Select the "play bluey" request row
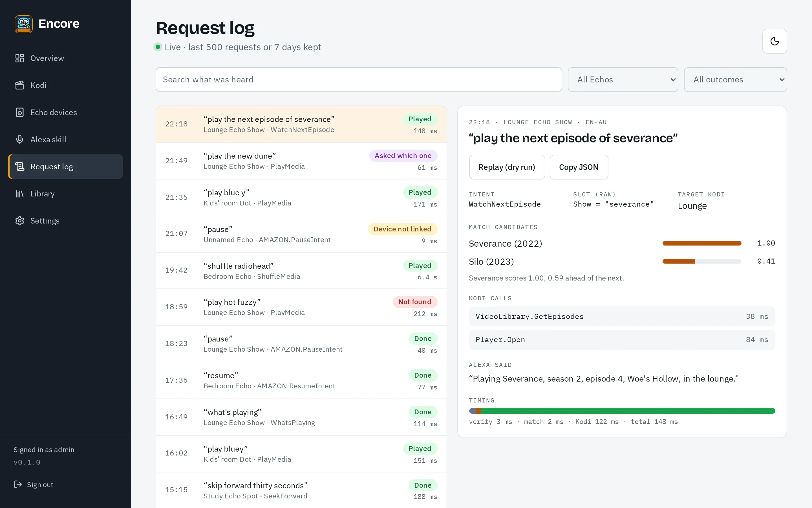This screenshot has width=812, height=508. [x=301, y=454]
